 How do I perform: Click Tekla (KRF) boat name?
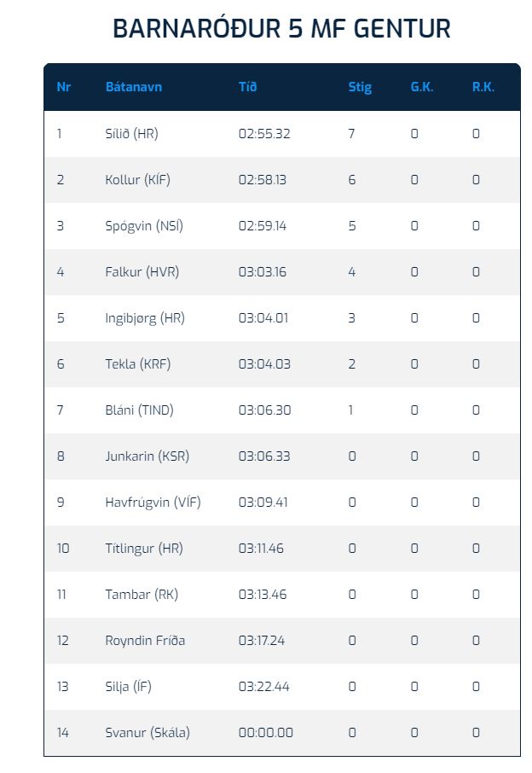[137, 364]
